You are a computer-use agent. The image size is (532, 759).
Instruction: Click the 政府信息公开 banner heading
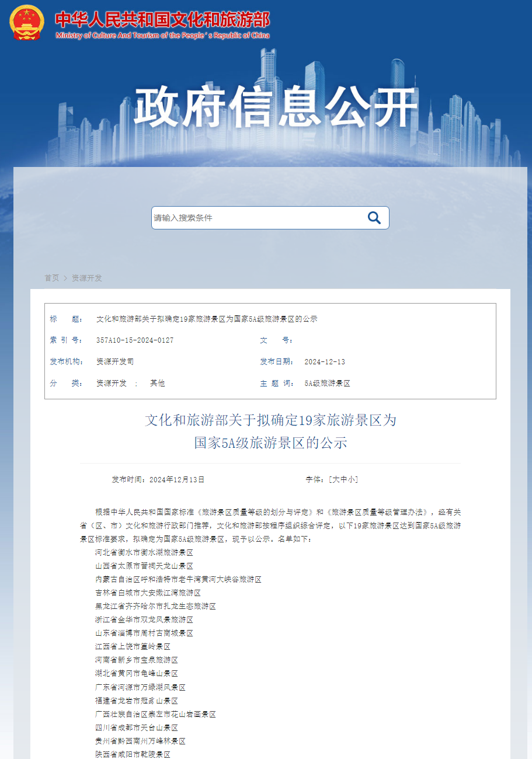[x=276, y=107]
